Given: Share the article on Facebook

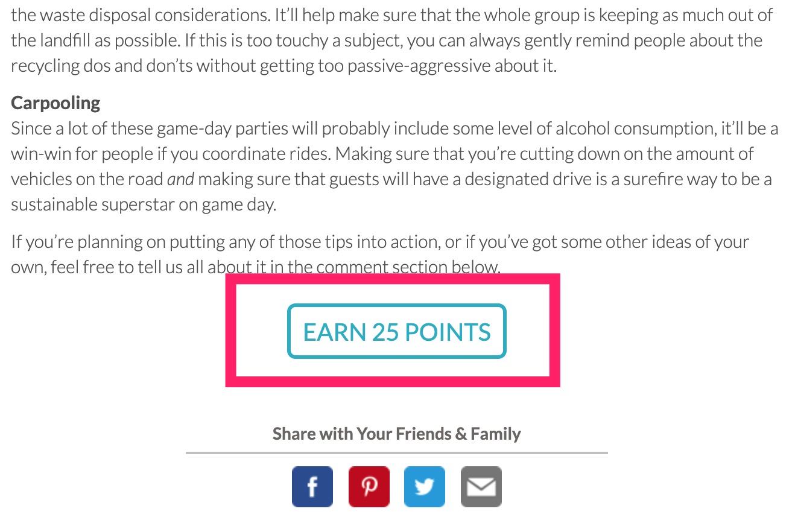Looking at the screenshot, I should coord(312,486).
